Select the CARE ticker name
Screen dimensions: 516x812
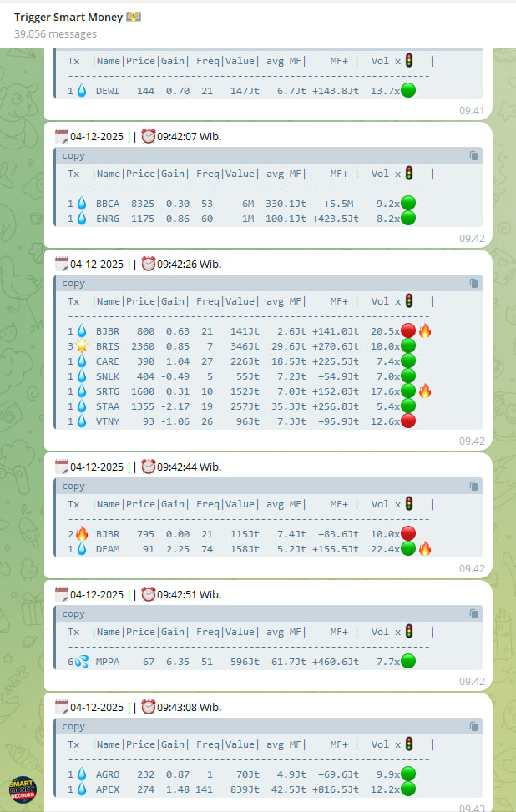tap(107, 361)
